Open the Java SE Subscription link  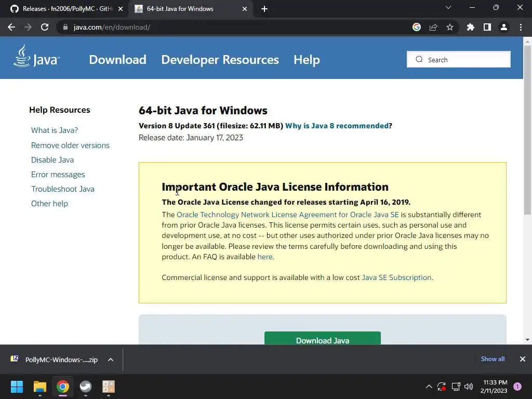396,277
